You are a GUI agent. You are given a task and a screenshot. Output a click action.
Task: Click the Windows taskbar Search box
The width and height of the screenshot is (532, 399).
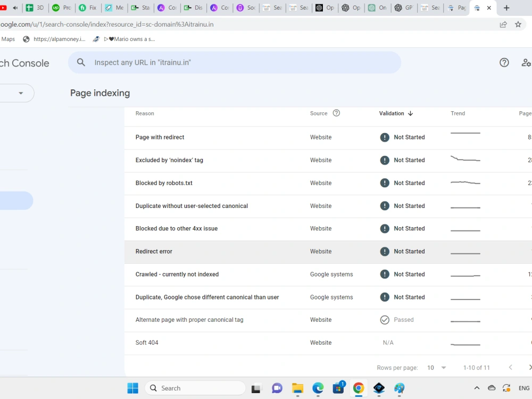(195, 388)
